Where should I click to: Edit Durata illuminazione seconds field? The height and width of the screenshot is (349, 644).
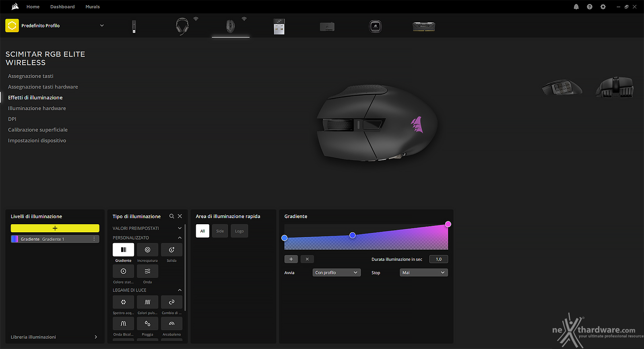(439, 259)
